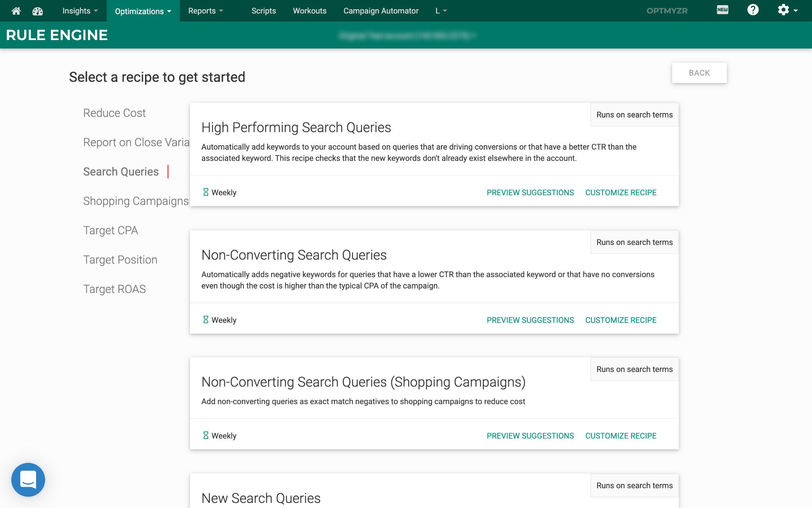Screen dimensions: 812x508
Task: Customize the High Performing Search Queries recipe
Action: pos(620,192)
